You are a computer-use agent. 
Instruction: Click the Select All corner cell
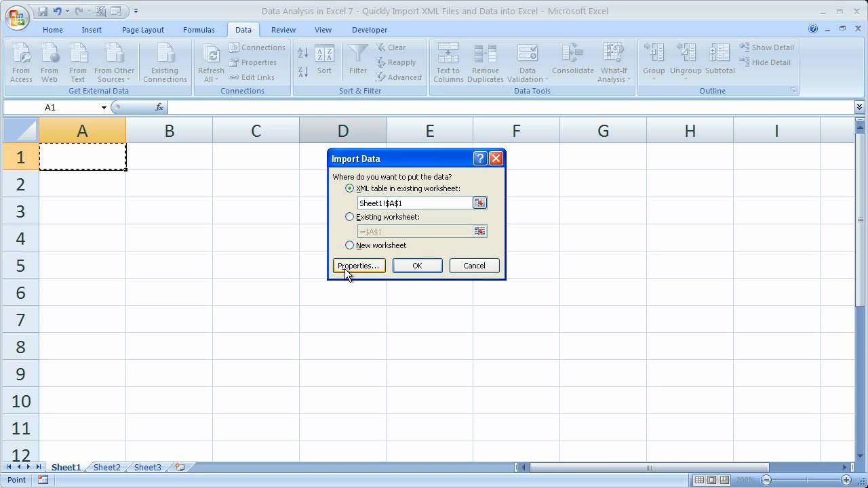coord(20,130)
